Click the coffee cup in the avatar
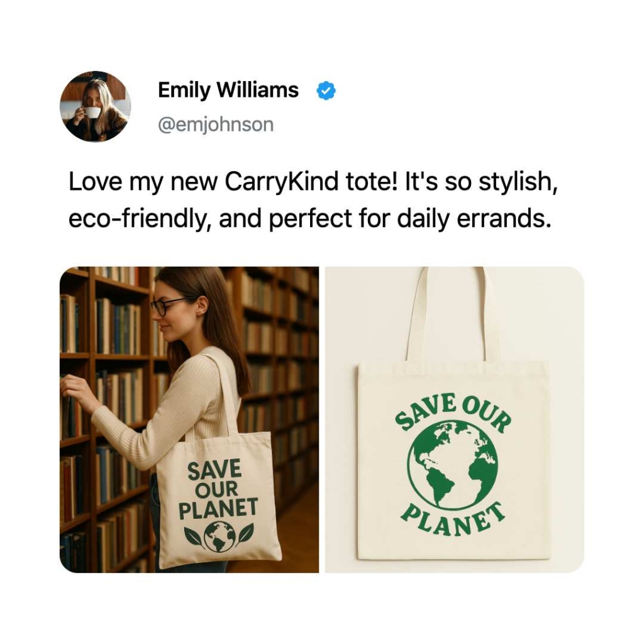This screenshot has height=644, width=644. pos(92,112)
